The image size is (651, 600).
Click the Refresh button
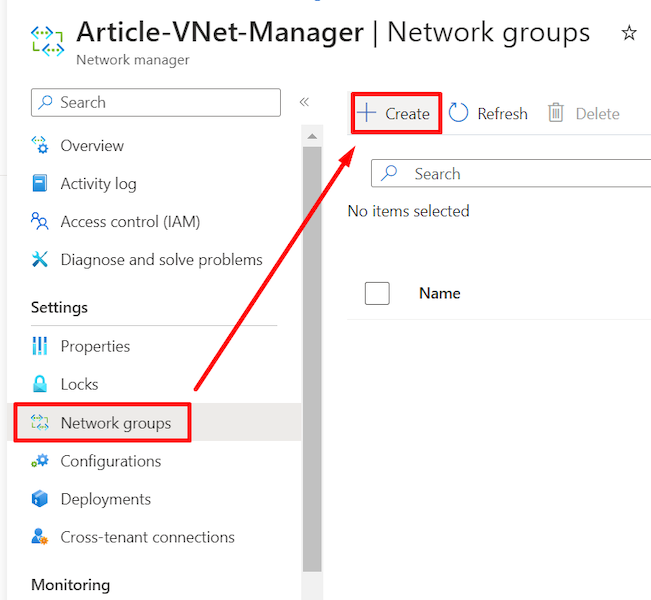(488, 113)
